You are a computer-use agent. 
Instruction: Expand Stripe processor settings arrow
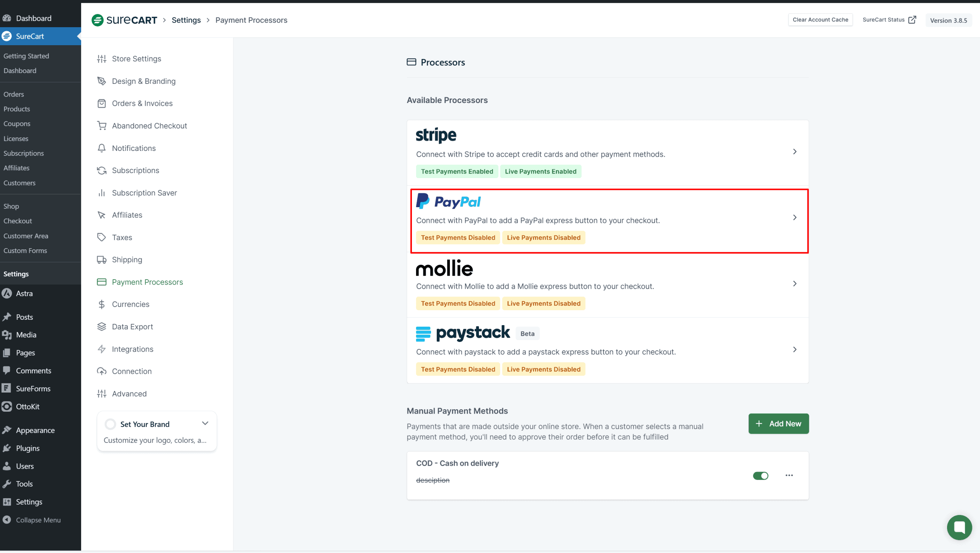[795, 152]
